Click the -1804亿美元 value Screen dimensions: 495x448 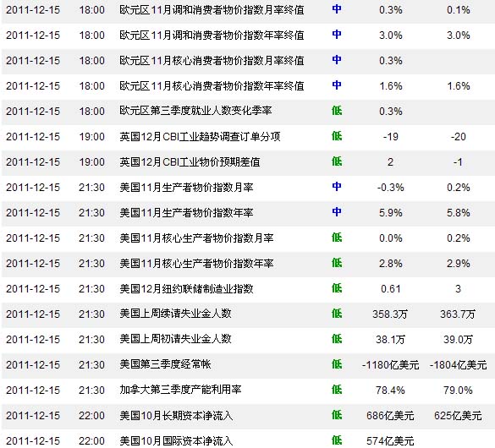point(458,365)
